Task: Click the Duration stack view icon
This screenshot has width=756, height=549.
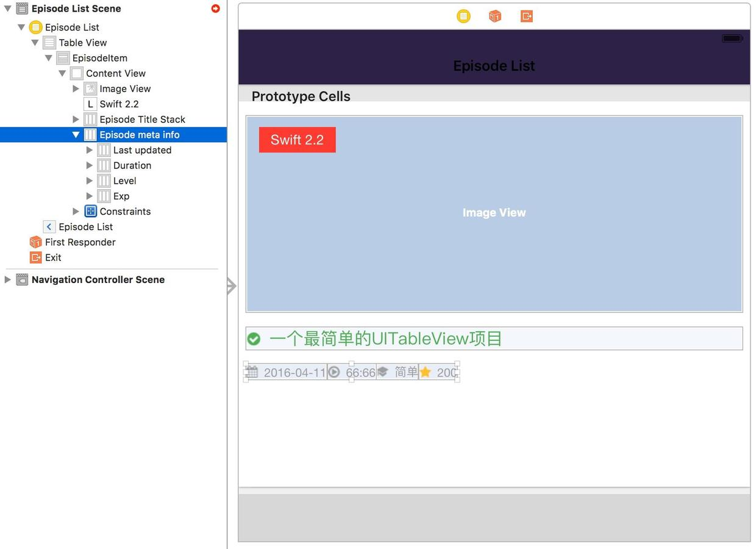Action: (x=104, y=165)
